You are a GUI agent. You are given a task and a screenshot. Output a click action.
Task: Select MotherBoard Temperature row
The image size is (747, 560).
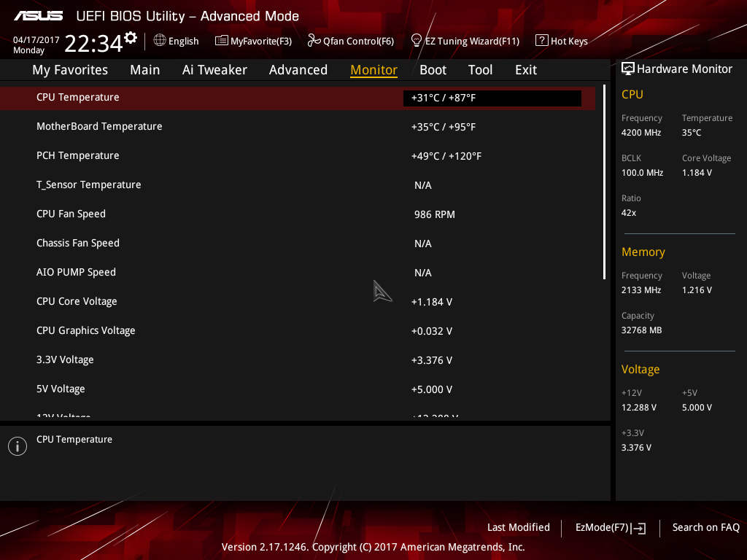pos(298,127)
